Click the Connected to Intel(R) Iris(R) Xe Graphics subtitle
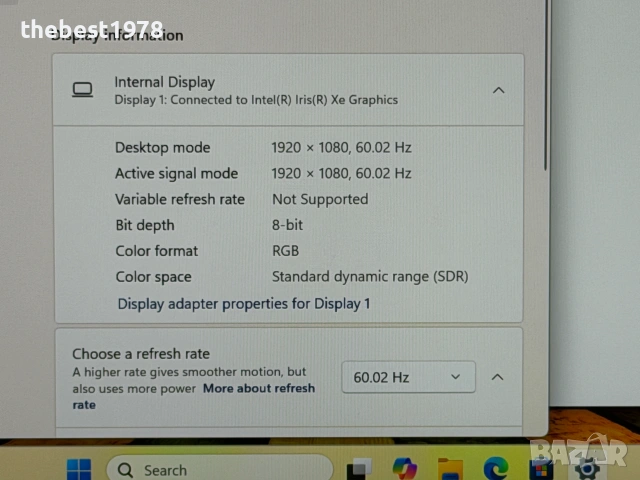 click(256, 100)
